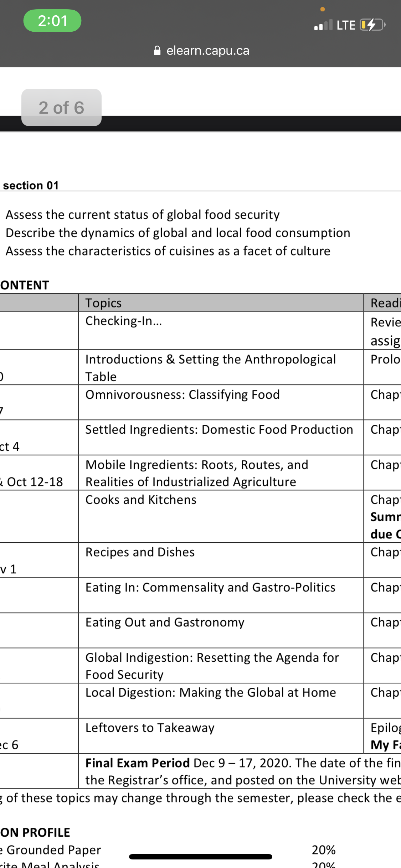This screenshot has width=401, height=868.
Task: Tap the orange microphone indicator dot
Action: [x=323, y=9]
